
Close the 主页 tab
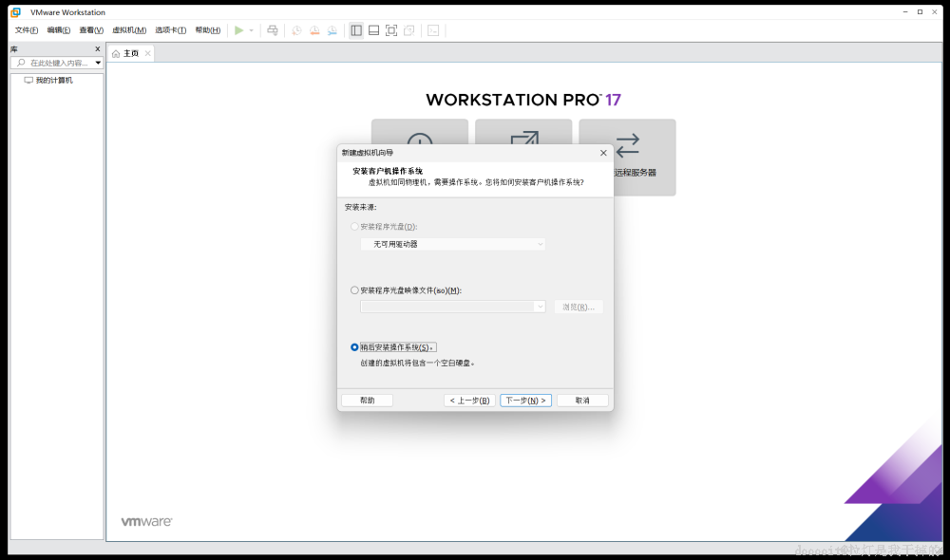(147, 53)
